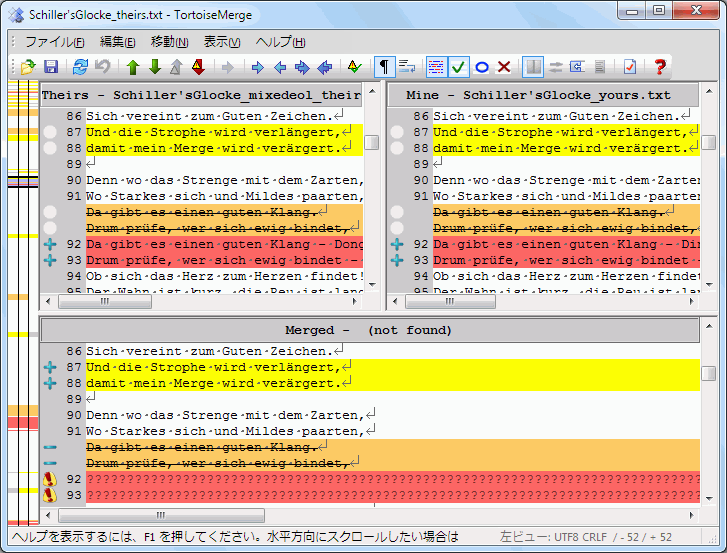
Task: Click horizontal scrollbar thumb in Merged pane
Action: 161,515
